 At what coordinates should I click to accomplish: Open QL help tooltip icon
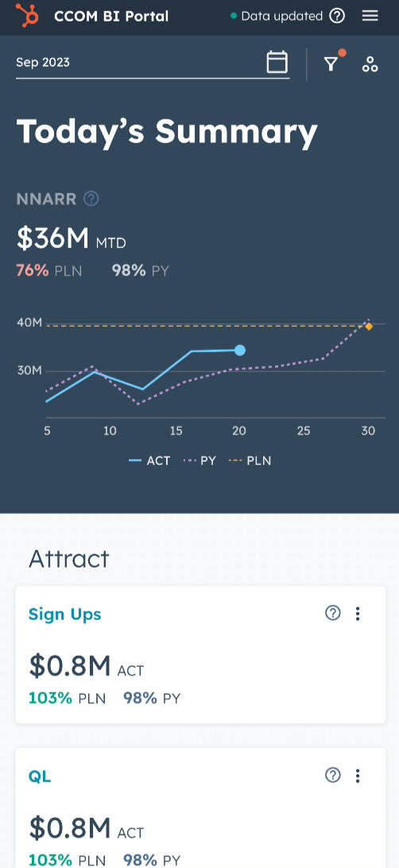pyautogui.click(x=332, y=775)
